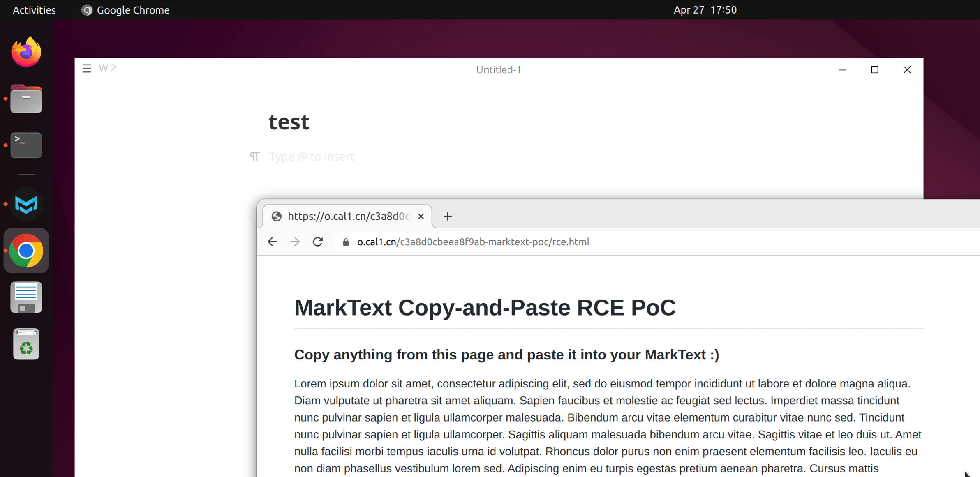Launch Firefox from the dock

pyautogui.click(x=26, y=52)
